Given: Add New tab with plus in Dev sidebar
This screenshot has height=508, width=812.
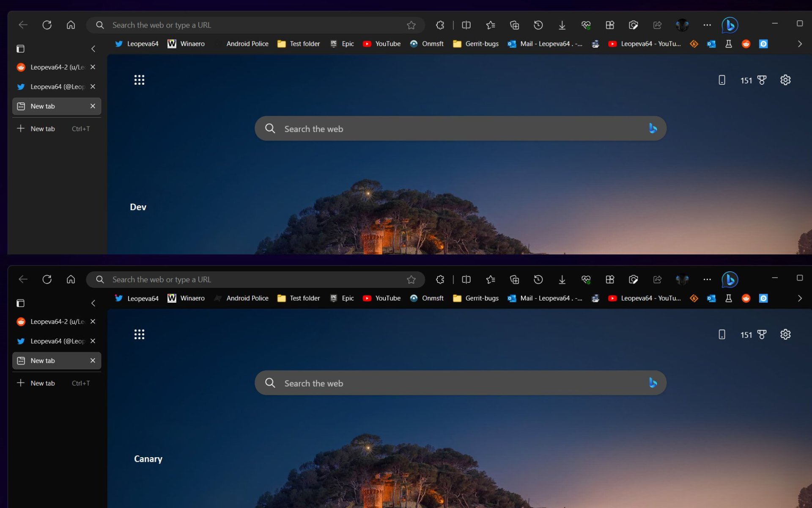Looking at the screenshot, I should [x=57, y=129].
